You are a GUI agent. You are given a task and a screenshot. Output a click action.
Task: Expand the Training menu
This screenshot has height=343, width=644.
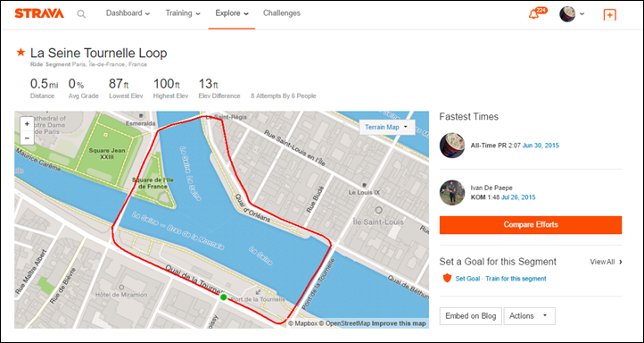pyautogui.click(x=183, y=13)
